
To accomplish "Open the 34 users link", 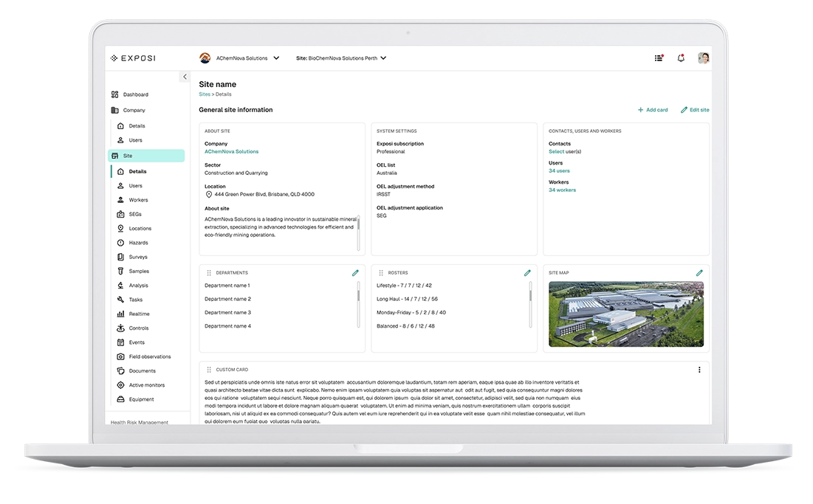I will coord(559,171).
